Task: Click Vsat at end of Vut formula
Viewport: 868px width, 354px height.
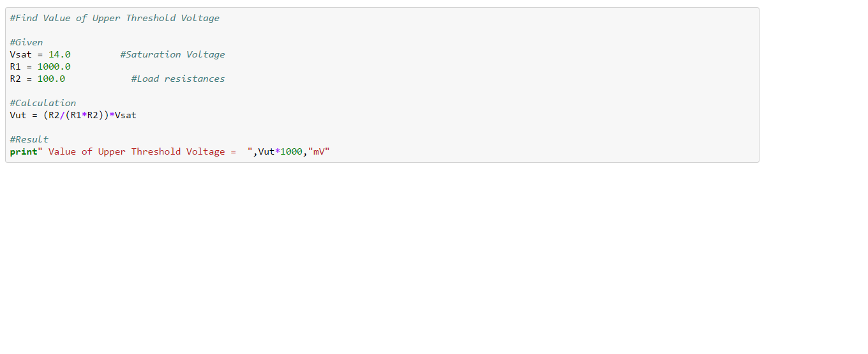Action: tap(125, 115)
